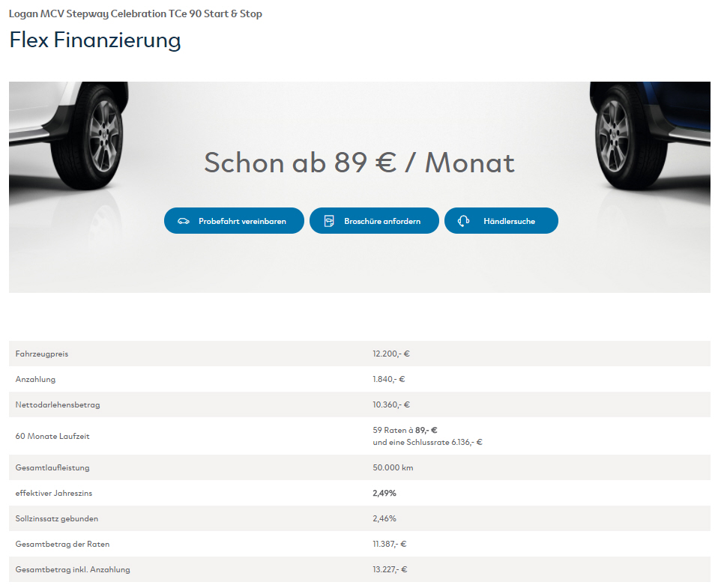Click the Schlussrate 6.136 € text
The width and height of the screenshot is (724, 588).
427,442
